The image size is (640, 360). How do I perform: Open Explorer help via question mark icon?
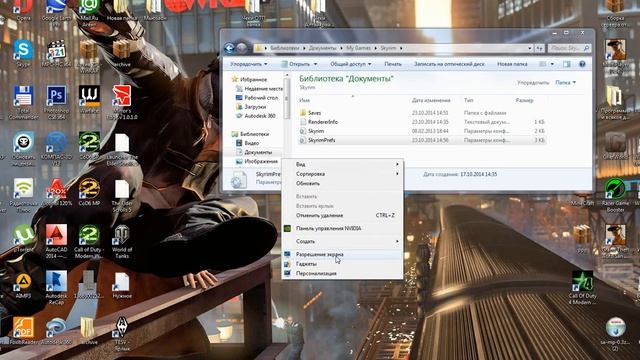point(582,64)
